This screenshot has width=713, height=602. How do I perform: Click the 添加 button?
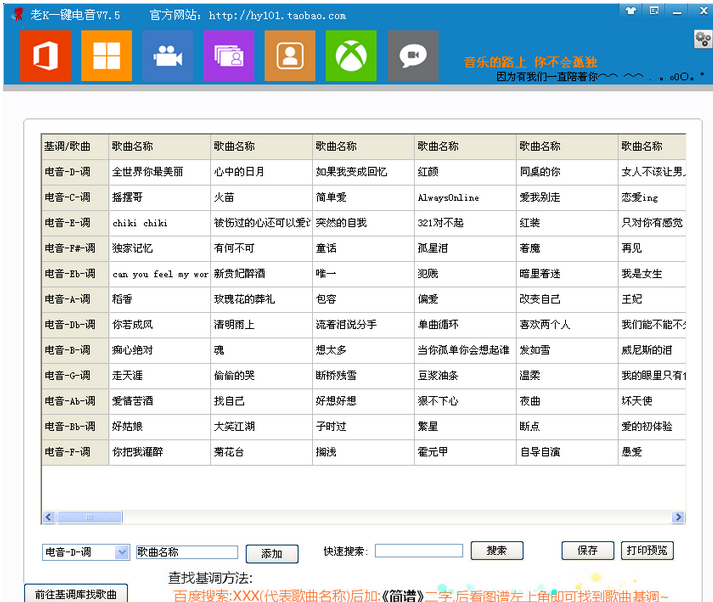(x=272, y=553)
